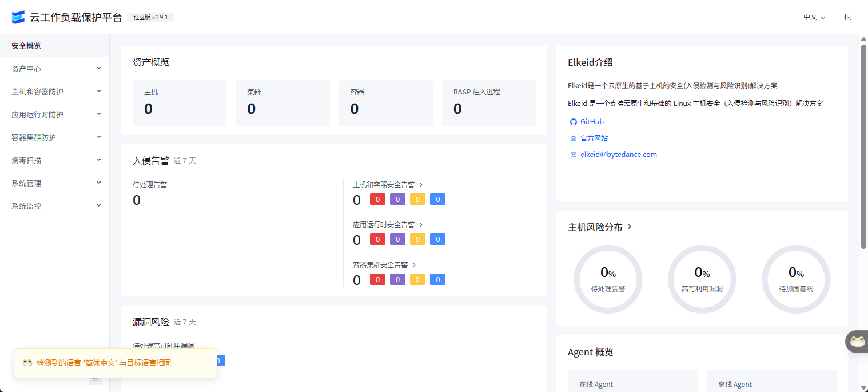Screen dimensions: 868x392
Task: Click the yellow badge in 主机和容器安全告警 row
Action: [417, 199]
